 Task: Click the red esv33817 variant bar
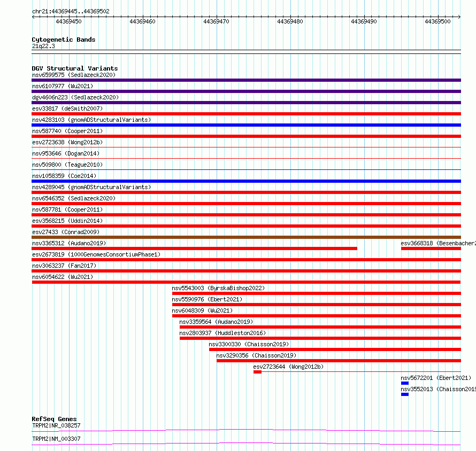tap(246, 114)
